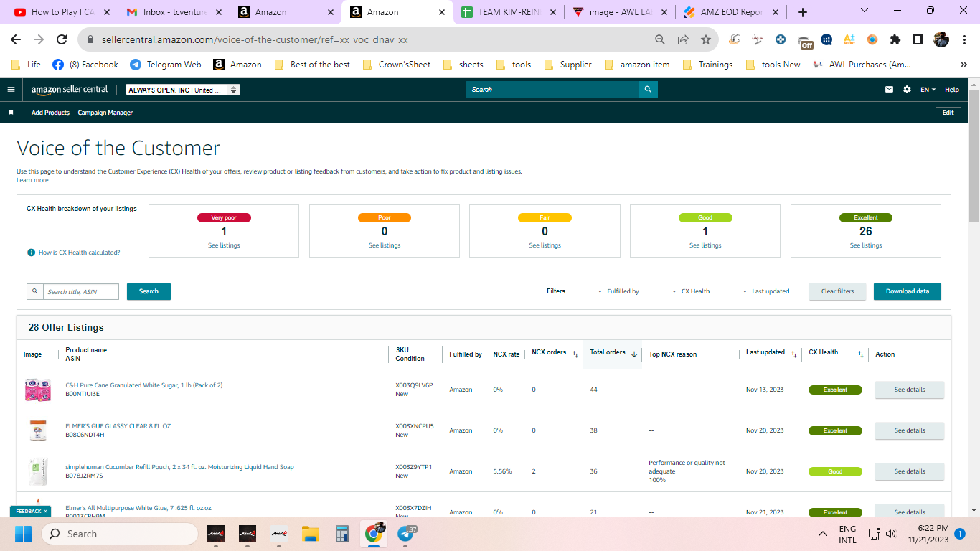The width and height of the screenshot is (980, 551).
Task: Sort by Total orders down arrow
Action: (x=634, y=354)
